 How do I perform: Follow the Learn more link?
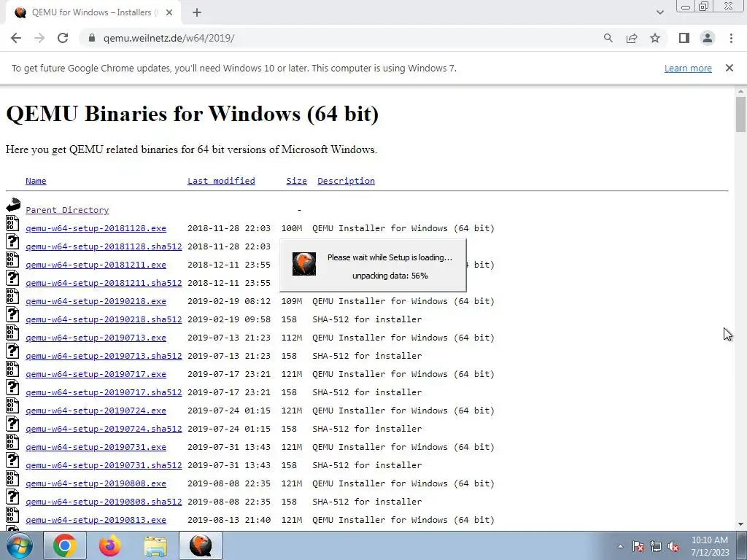pos(688,68)
